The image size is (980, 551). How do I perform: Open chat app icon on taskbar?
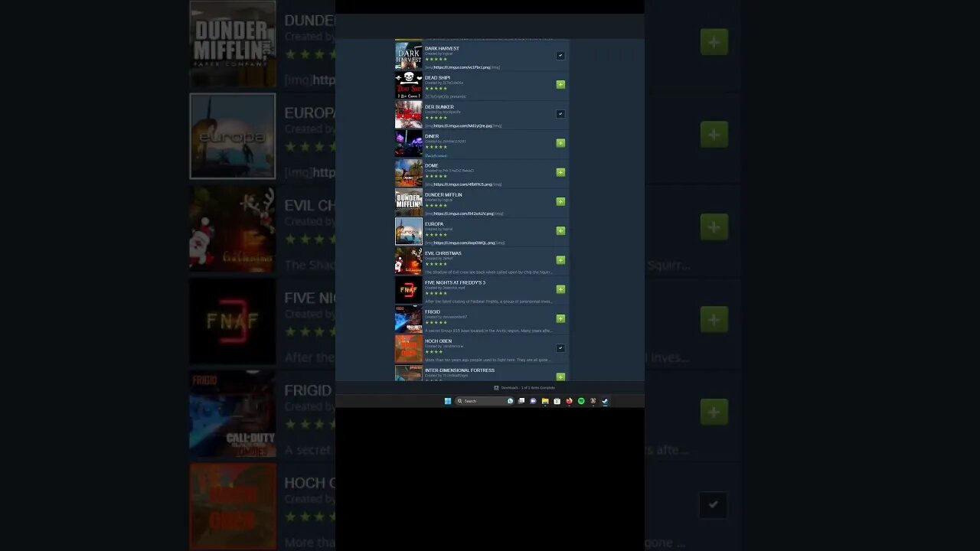(533, 401)
